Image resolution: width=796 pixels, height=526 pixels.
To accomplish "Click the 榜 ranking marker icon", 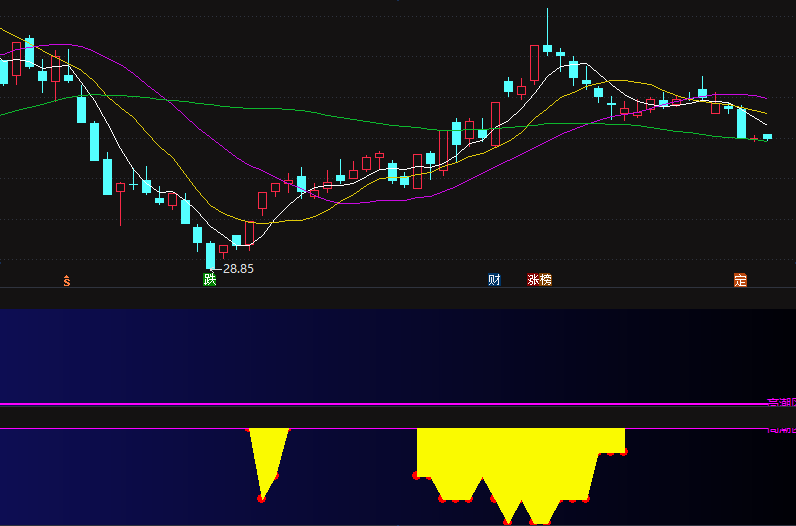I will click(x=546, y=280).
